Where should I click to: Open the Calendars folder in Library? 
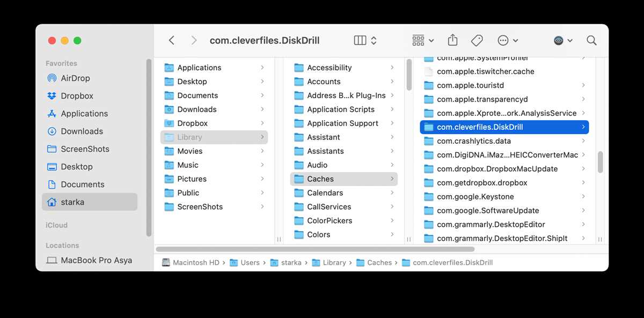pos(325,193)
